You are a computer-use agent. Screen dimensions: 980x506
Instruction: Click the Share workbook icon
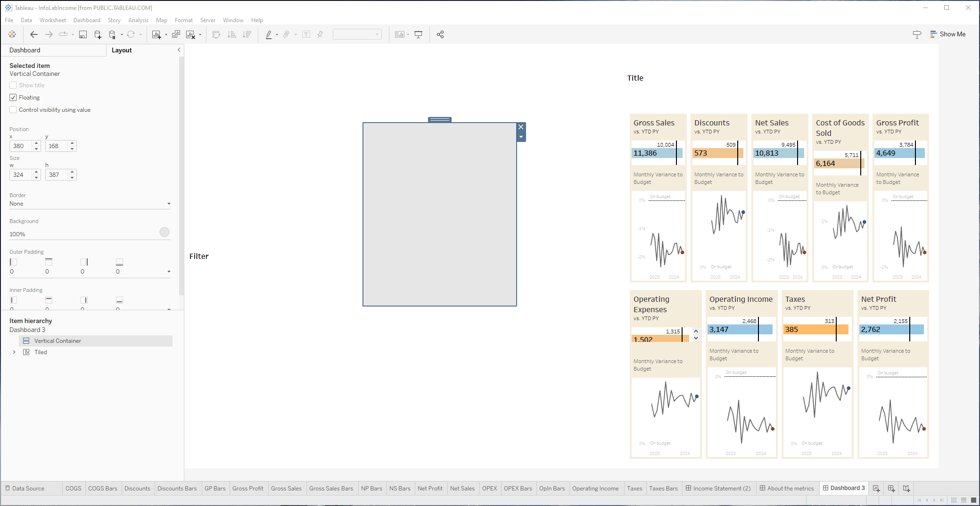[x=440, y=34]
